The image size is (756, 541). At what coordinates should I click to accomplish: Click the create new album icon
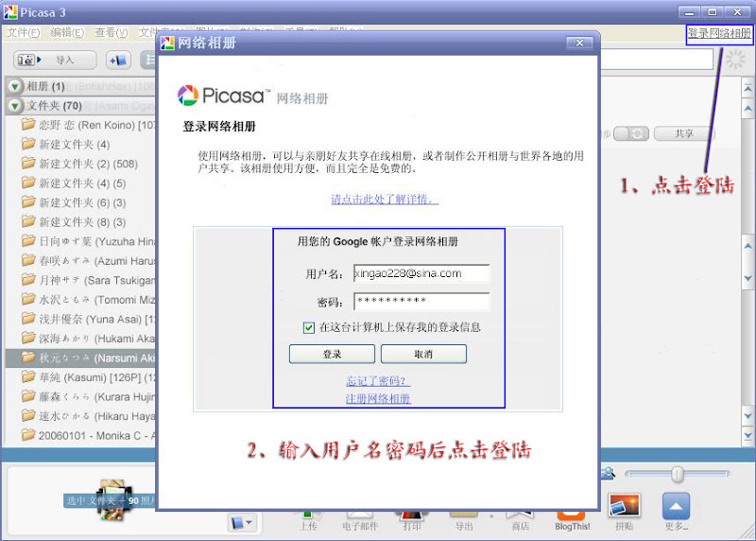pyautogui.click(x=117, y=61)
